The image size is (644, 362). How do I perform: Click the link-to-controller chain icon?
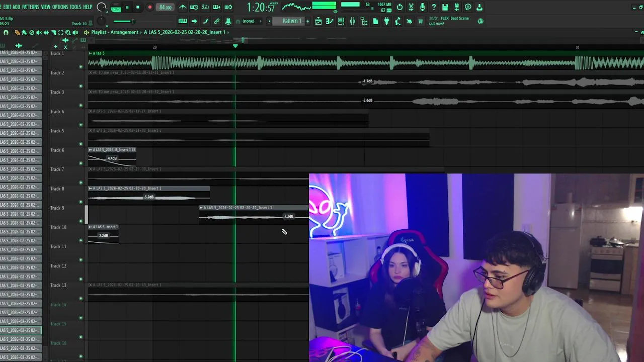217,21
